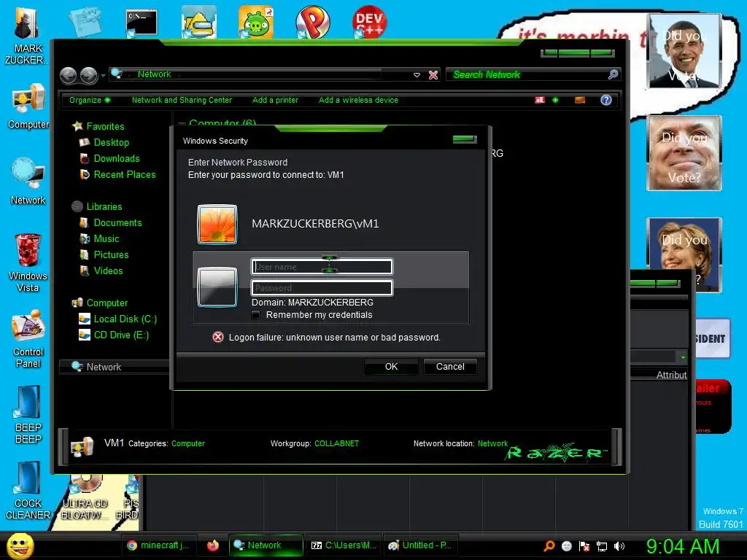Switch to the C:\Users 7-Zip taskbar item
The width and height of the screenshot is (747, 560).
(x=344, y=545)
